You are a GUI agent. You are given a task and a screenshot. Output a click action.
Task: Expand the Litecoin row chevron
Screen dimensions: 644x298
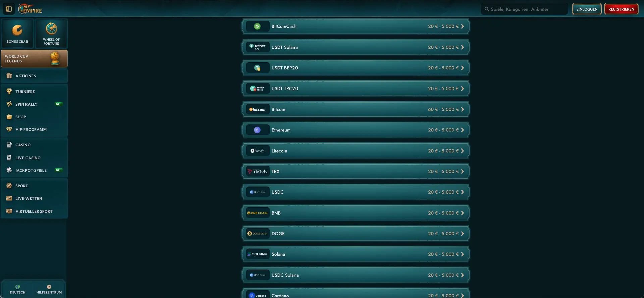pyautogui.click(x=463, y=151)
